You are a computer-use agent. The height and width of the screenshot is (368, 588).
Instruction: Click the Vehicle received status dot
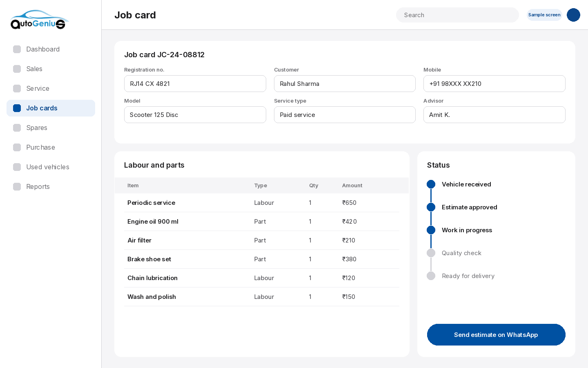point(431,184)
